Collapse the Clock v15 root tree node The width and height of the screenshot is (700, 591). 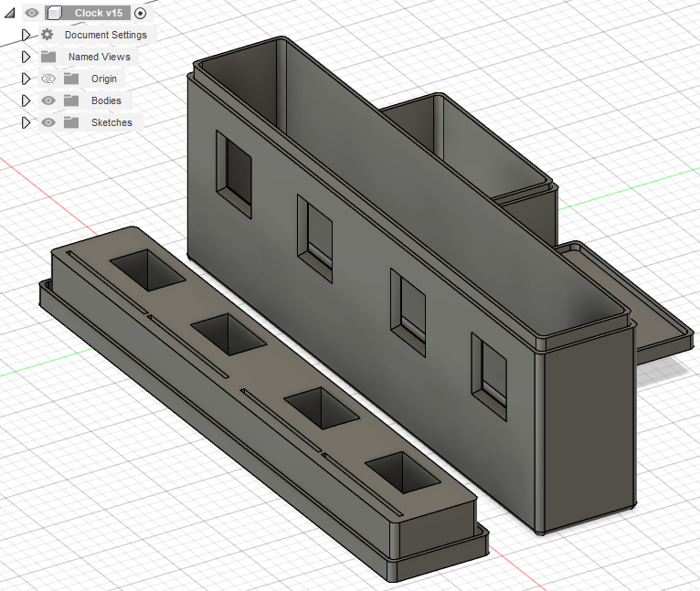10,13
